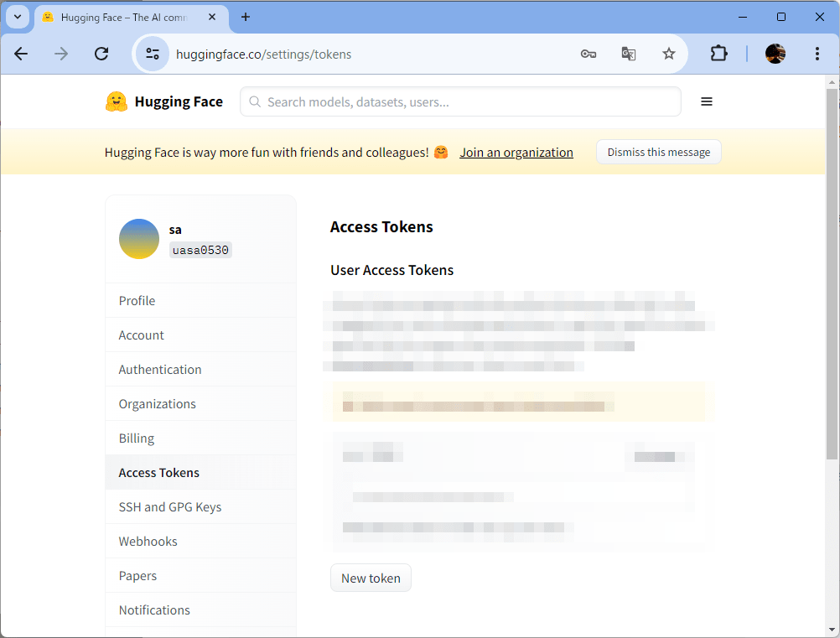Click the uasa0530 username label
This screenshot has width=840, height=638.
pyautogui.click(x=200, y=250)
